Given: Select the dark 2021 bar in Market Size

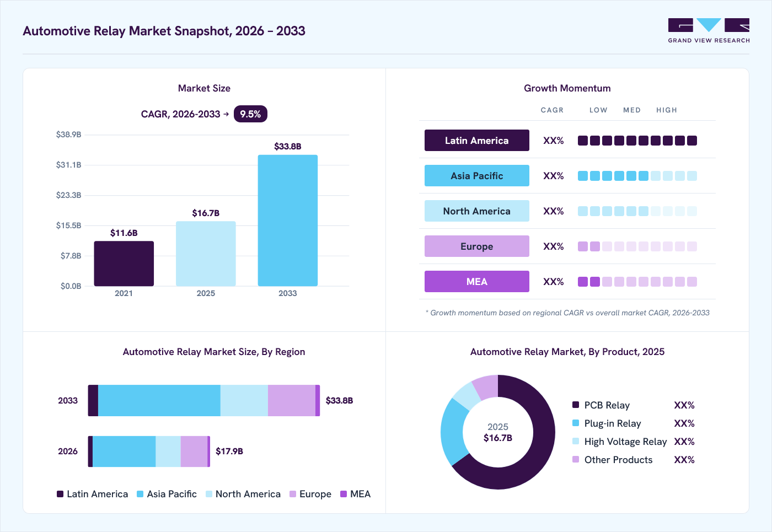Looking at the screenshot, I should click(124, 264).
